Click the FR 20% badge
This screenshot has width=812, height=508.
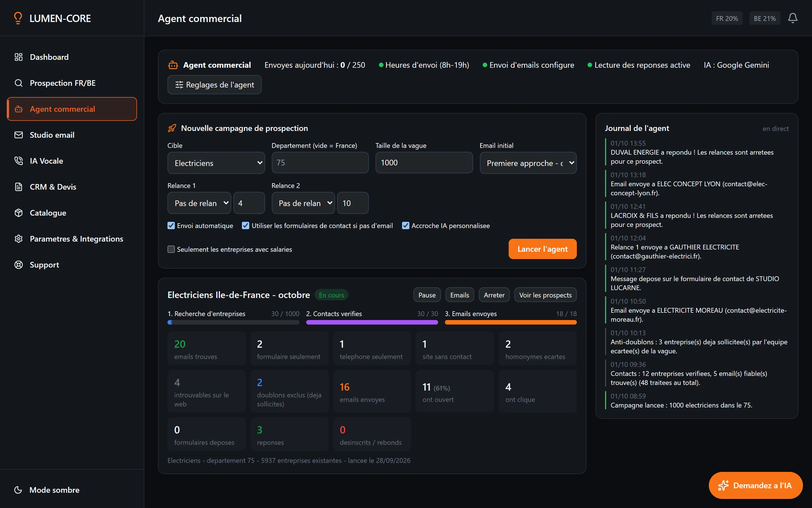coord(727,18)
